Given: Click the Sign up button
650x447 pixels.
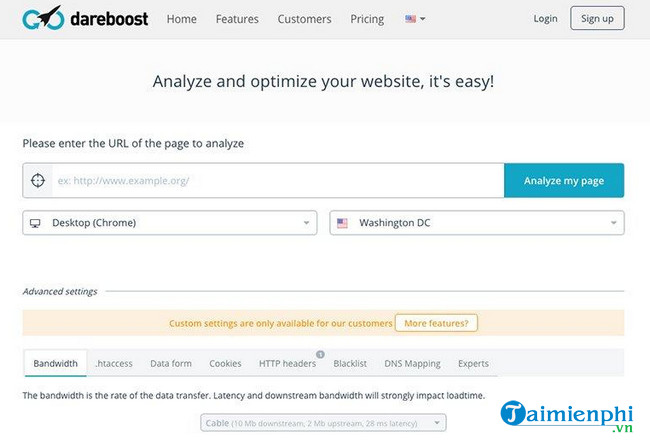Looking at the screenshot, I should pos(597,18).
